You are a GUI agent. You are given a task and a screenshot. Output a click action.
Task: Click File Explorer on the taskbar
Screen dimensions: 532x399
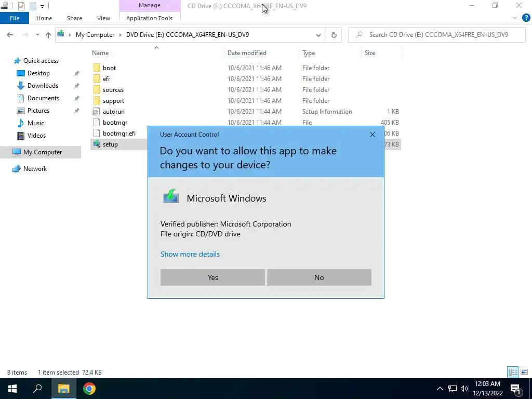pyautogui.click(x=63, y=389)
